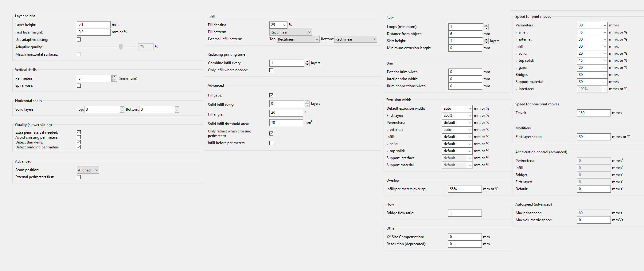Enable Infill before perimeters checkbox
The width and height of the screenshot is (644, 271).
(271, 143)
